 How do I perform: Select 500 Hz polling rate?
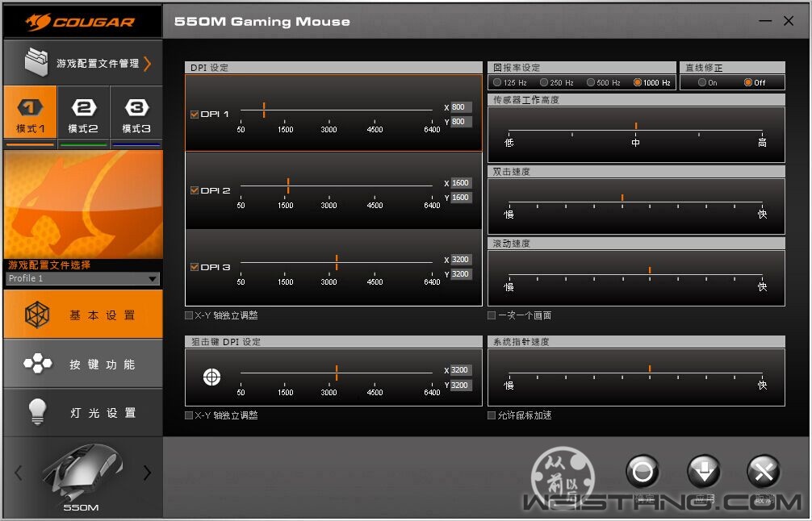(590, 82)
